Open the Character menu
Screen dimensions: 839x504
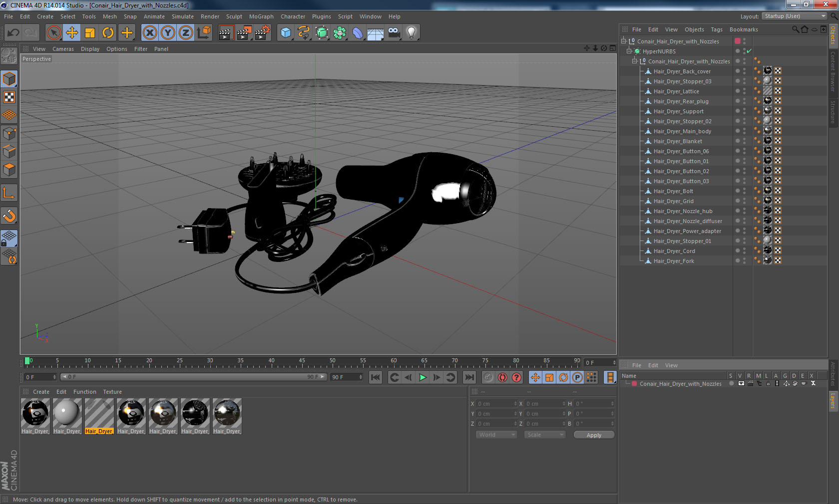tap(293, 16)
